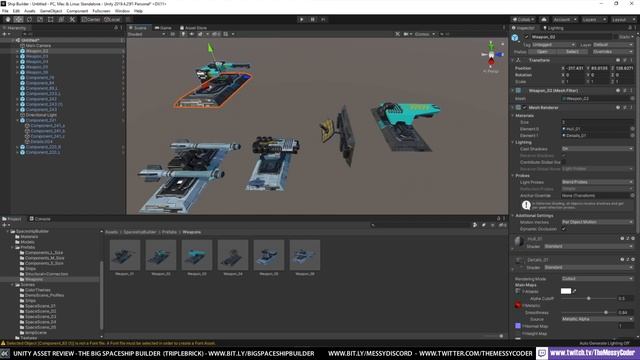Open the GameObject menu
Screen dimensions: 640x360
coord(51,11)
